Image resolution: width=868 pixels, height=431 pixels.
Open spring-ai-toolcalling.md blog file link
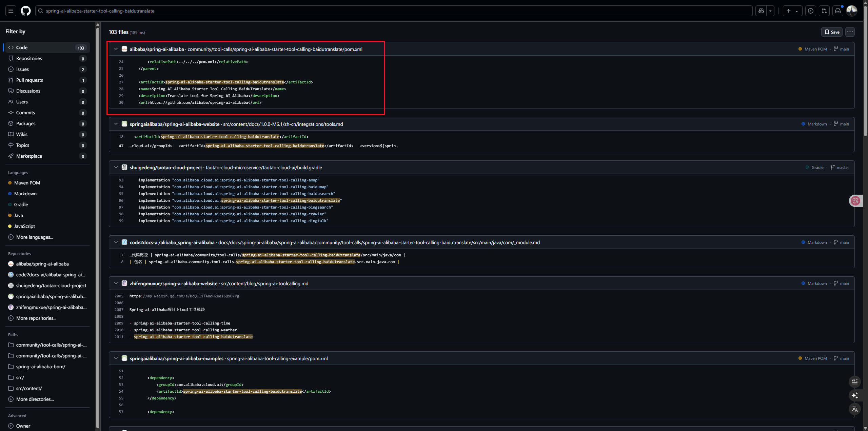click(x=265, y=283)
